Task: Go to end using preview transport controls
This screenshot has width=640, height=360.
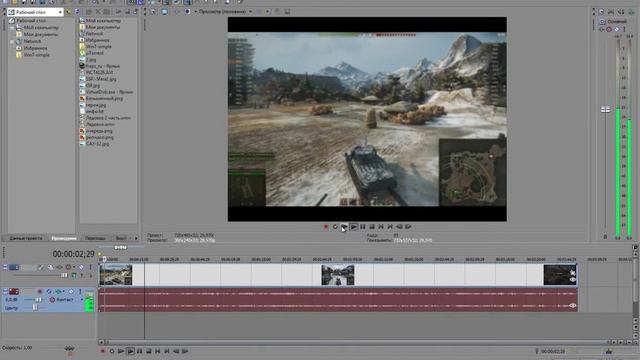Action: tap(390, 227)
